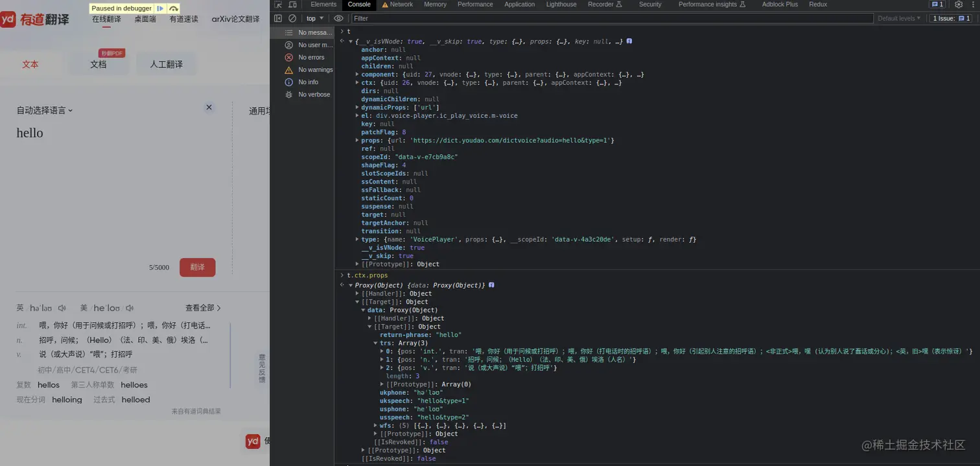
Task: Open the Default levels dropdown
Action: click(x=899, y=18)
